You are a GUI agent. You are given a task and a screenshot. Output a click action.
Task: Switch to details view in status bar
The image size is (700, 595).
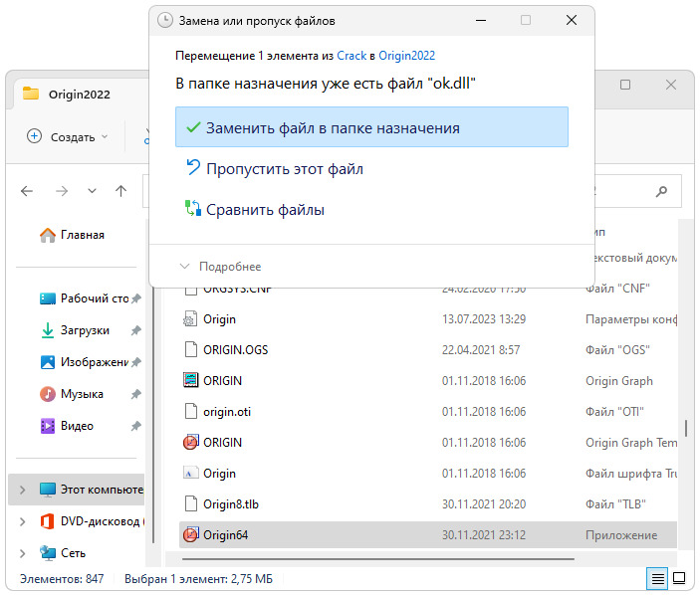click(657, 579)
